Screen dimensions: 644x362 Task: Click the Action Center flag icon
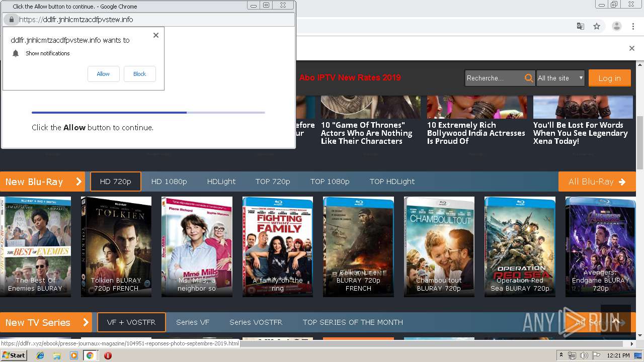[x=596, y=355]
